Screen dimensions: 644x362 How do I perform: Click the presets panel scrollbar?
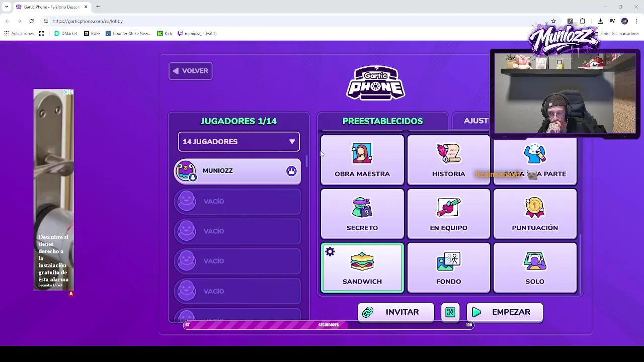coord(580,264)
